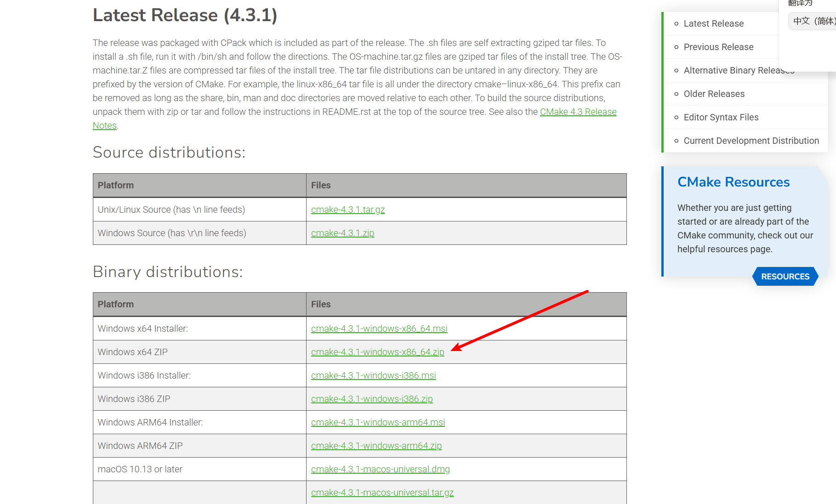836x504 pixels.
Task: Open the CMake 4.3 Release Notes link
Action: click(578, 112)
